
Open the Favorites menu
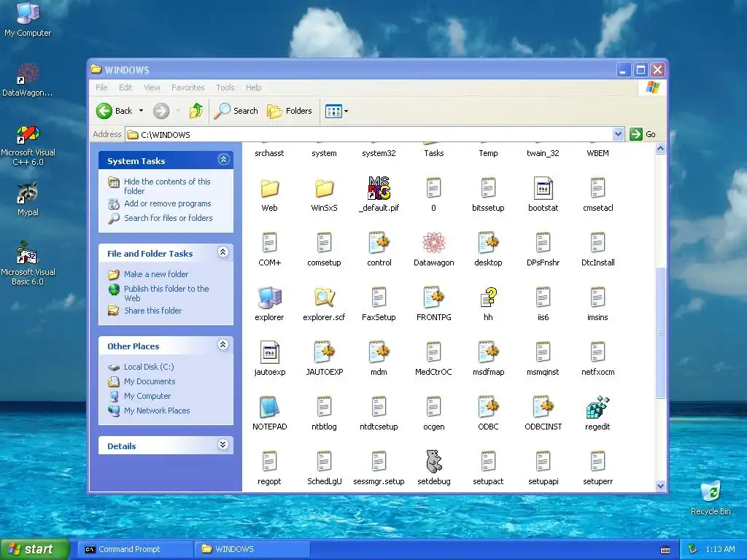187,87
